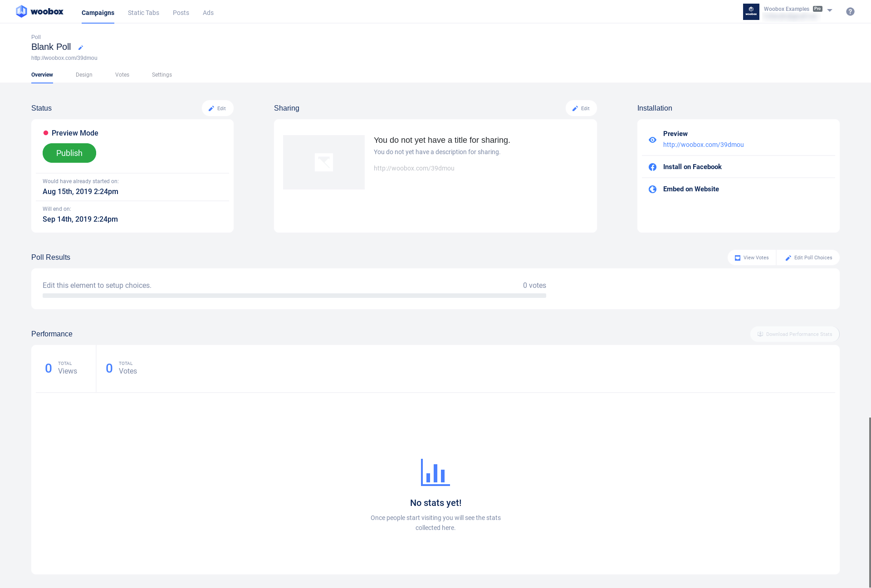Publish the poll
871x588 pixels.
tap(69, 153)
